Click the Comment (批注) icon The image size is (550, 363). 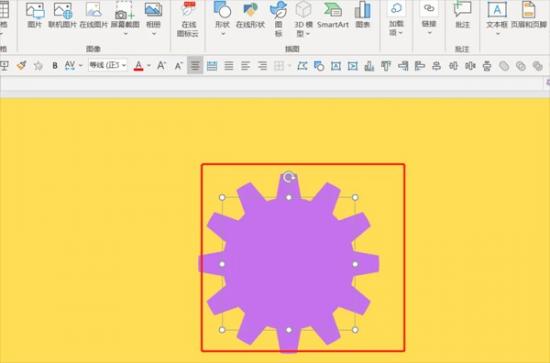(x=462, y=15)
